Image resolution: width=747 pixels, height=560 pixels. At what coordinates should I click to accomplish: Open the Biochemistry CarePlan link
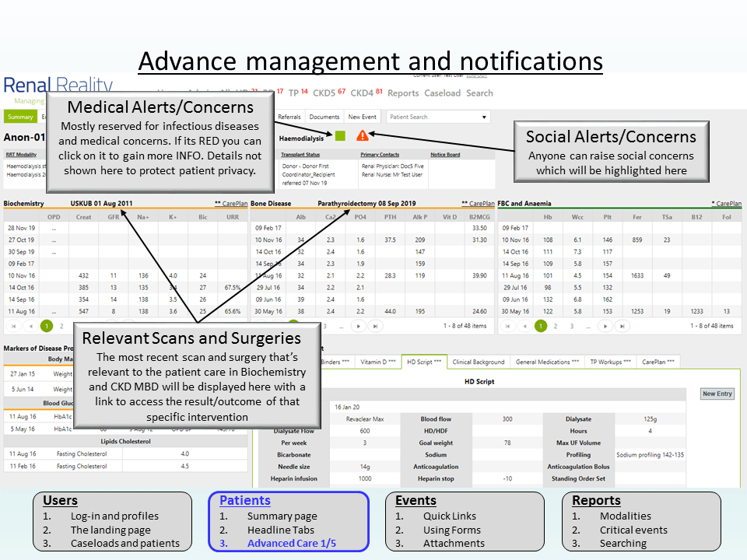230,204
